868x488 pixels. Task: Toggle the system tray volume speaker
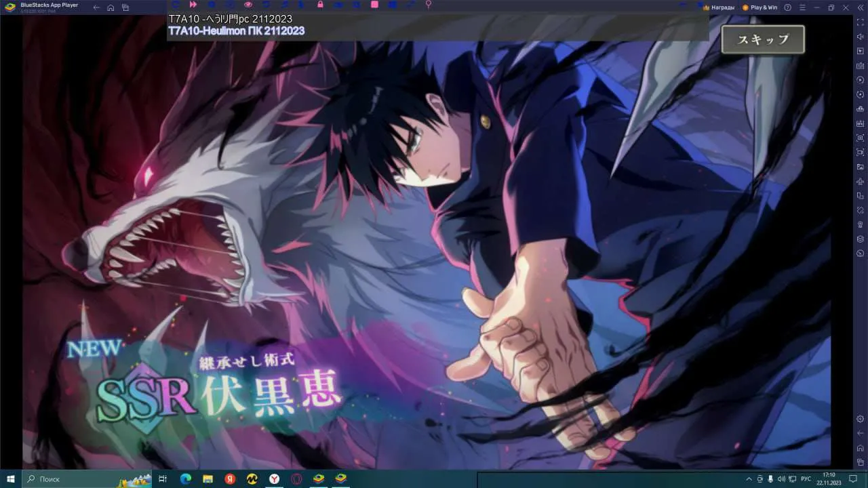point(782,479)
